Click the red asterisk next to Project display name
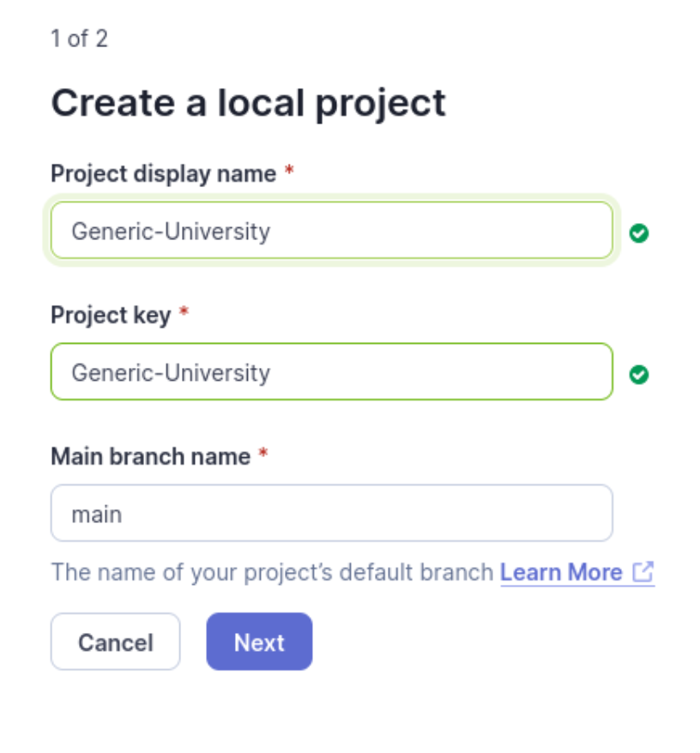The height and width of the screenshot is (753, 700). pos(289,170)
